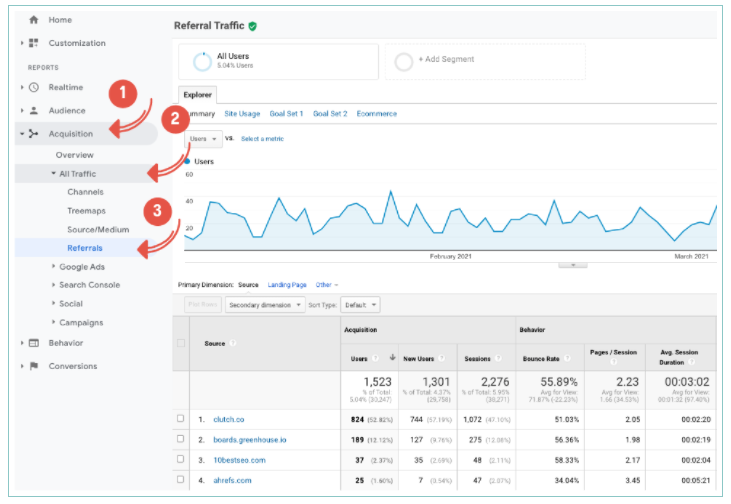This screenshot has width=731, height=504.
Task: Expand the Google Ads submenu
Action: 54,266
